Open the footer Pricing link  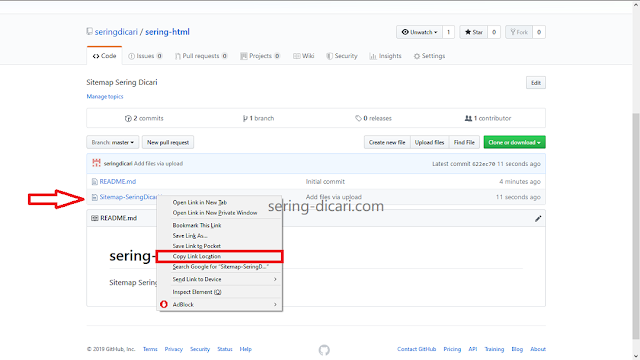pos(452,349)
